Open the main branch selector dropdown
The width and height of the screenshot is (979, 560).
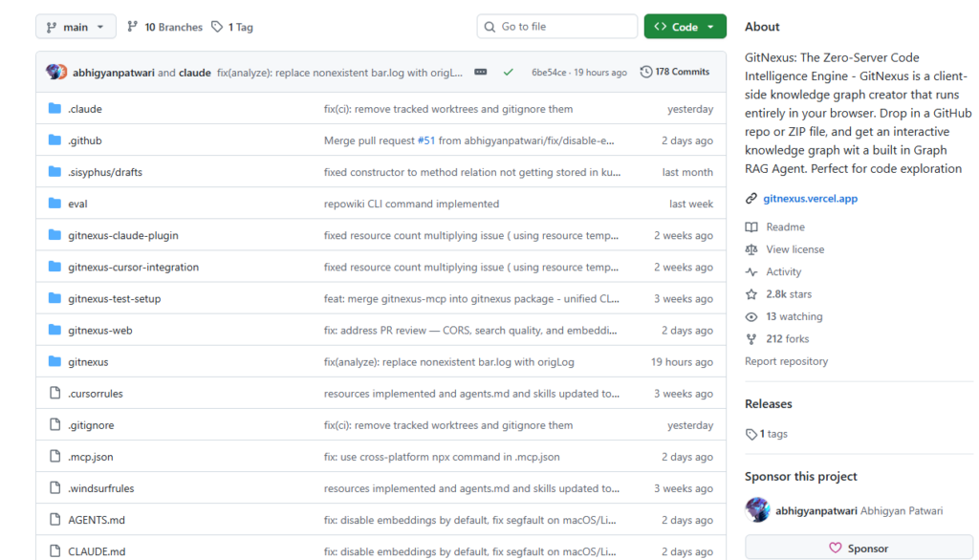[x=76, y=27]
